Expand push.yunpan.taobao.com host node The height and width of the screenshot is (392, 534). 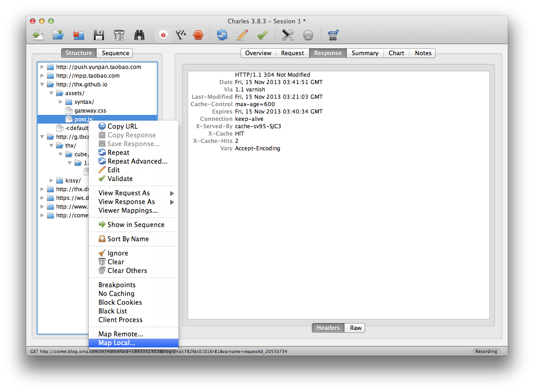click(42, 67)
